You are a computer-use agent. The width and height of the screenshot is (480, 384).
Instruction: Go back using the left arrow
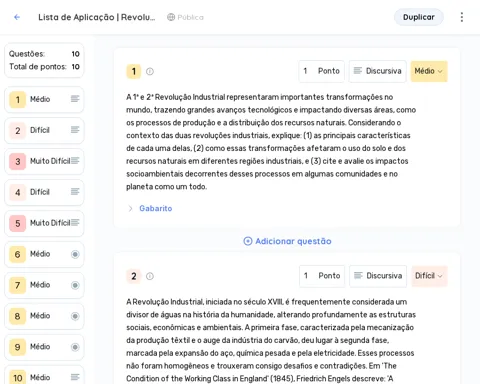(17, 17)
